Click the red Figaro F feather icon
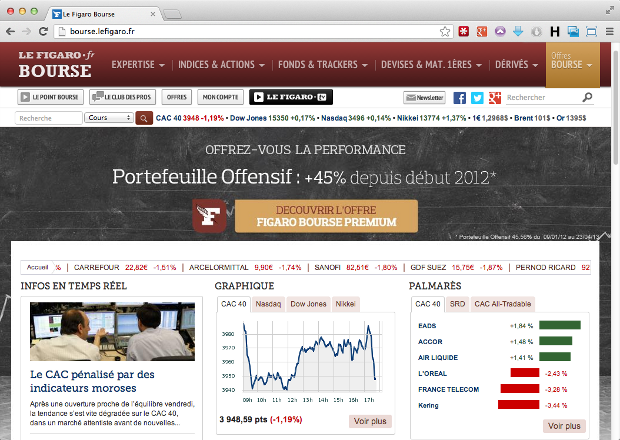Viewport: 620px width, 440px height. pos(210,216)
